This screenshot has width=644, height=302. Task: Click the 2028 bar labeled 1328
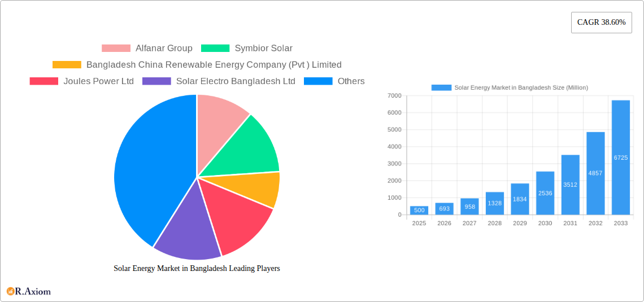494,204
